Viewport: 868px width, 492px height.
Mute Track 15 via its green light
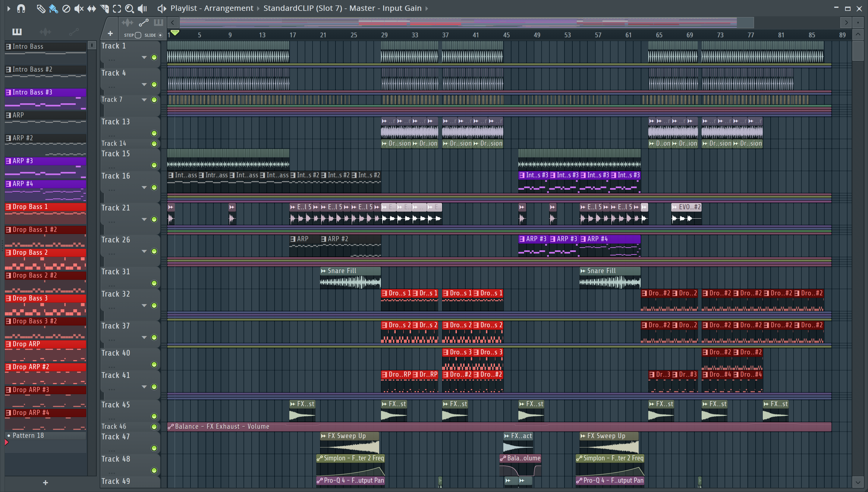[x=154, y=165]
